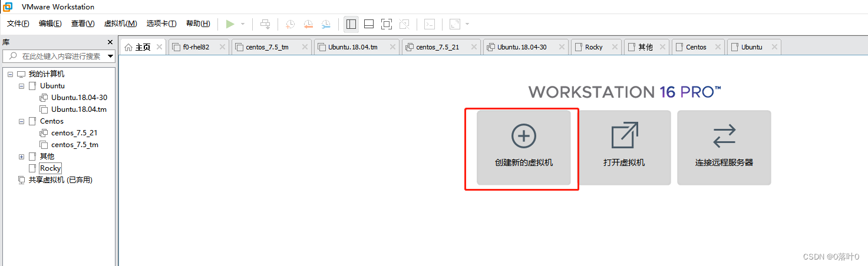Open the power options dropdown arrow
Viewport: 868px width, 266px height.
[243, 24]
